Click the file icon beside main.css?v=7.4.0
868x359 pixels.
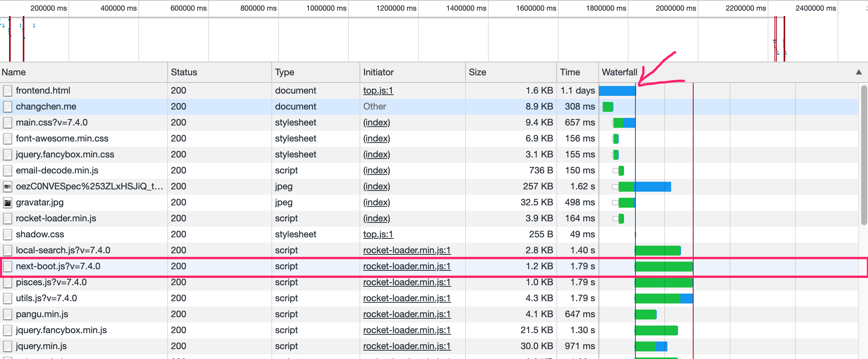tap(7, 122)
